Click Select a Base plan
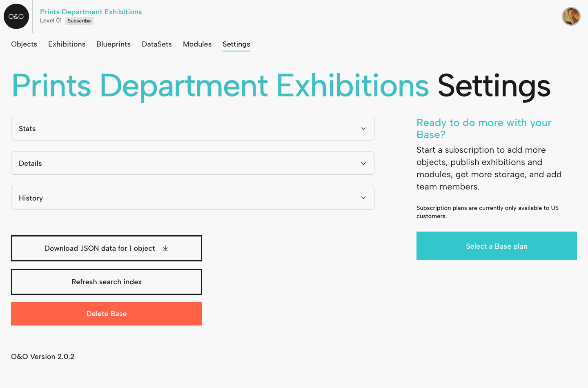The height and width of the screenshot is (388, 588). pyautogui.click(x=497, y=246)
